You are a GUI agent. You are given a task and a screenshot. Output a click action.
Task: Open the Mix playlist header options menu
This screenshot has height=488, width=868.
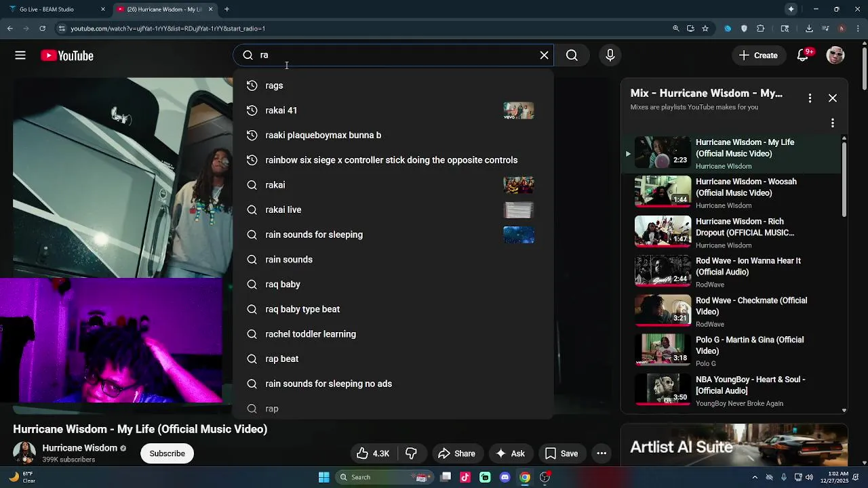tap(810, 98)
